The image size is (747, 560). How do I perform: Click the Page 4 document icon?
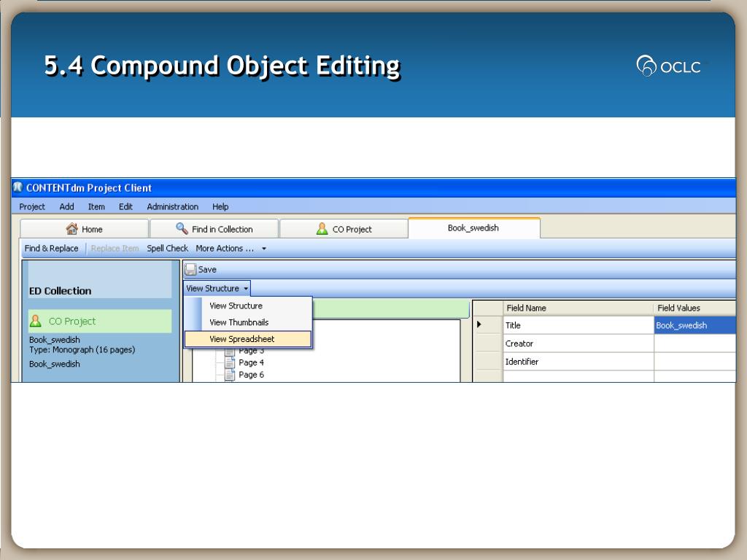(x=230, y=363)
